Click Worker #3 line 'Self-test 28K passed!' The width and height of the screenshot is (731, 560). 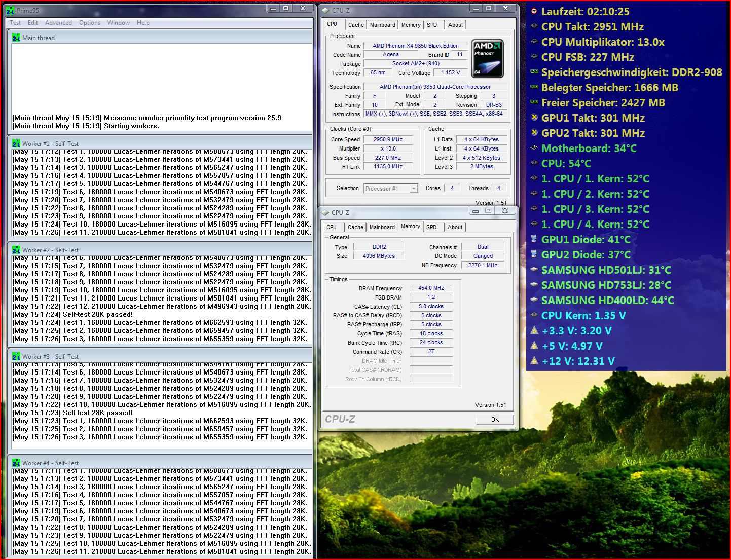[98, 413]
